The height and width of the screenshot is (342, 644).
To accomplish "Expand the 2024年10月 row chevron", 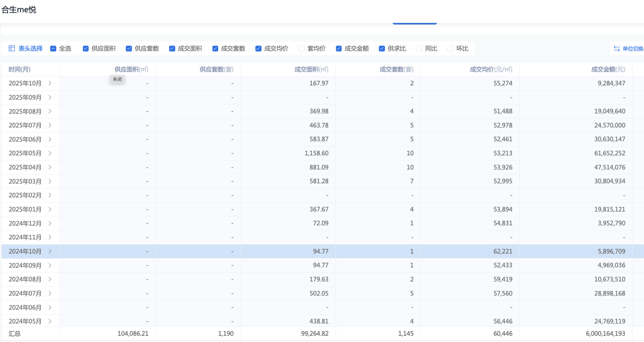I will 50,251.
